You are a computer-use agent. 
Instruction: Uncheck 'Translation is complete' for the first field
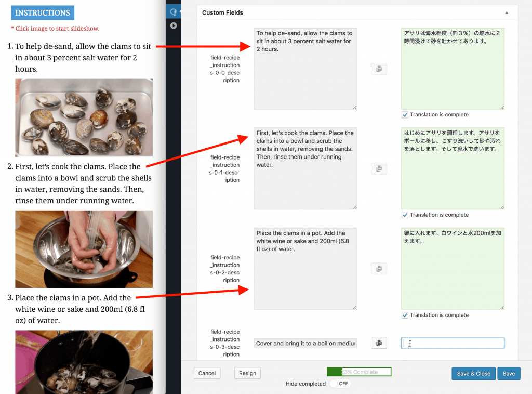pyautogui.click(x=405, y=115)
